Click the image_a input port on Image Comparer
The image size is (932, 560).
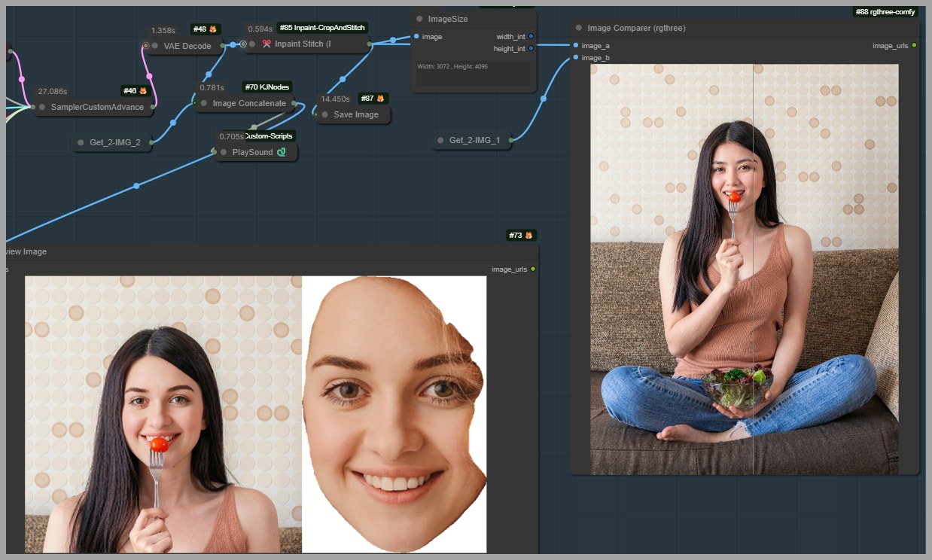(576, 45)
